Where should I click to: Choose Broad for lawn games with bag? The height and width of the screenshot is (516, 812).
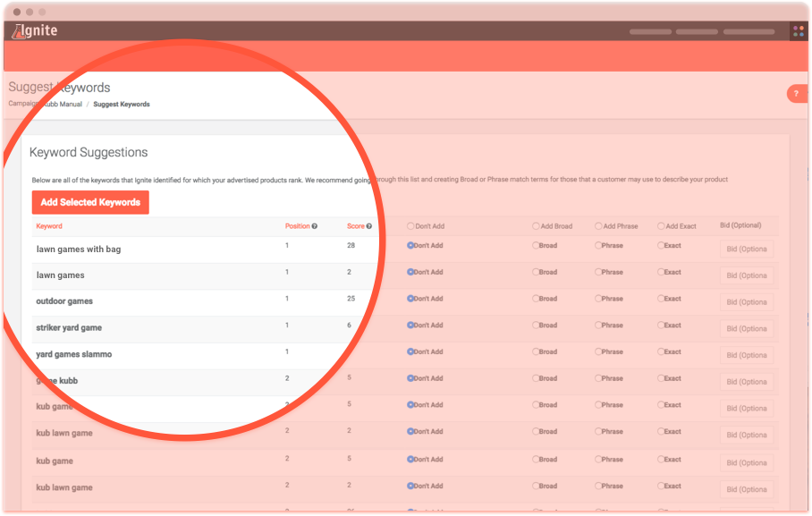tap(536, 246)
